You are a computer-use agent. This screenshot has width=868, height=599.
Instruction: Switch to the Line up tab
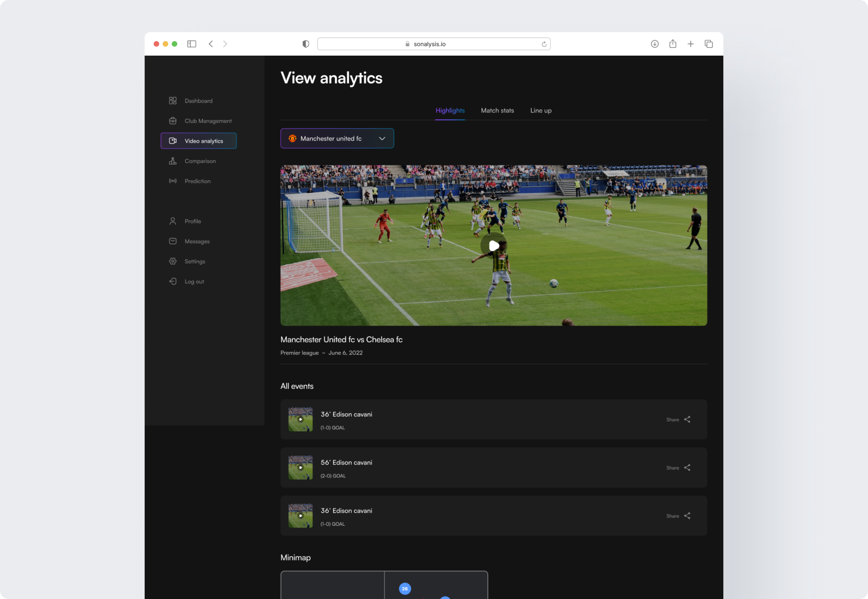pyautogui.click(x=541, y=110)
